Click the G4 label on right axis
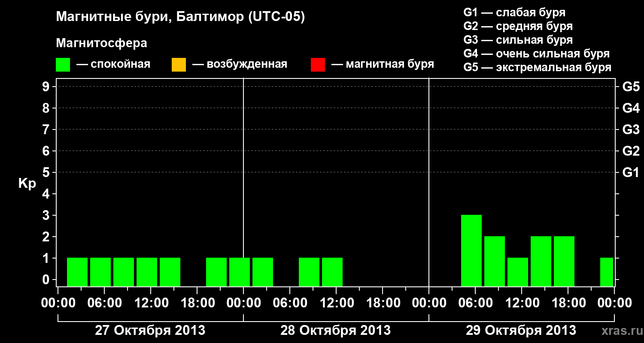 click(x=631, y=108)
